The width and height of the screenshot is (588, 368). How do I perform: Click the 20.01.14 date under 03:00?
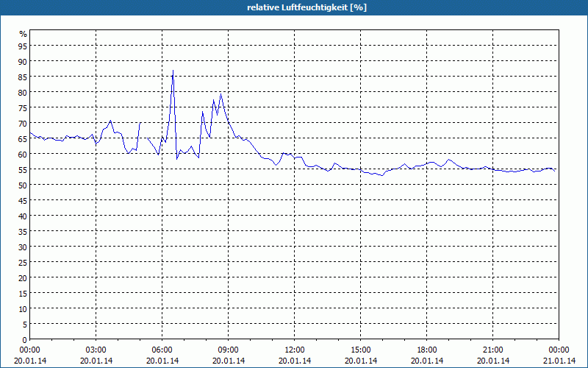tap(96, 361)
